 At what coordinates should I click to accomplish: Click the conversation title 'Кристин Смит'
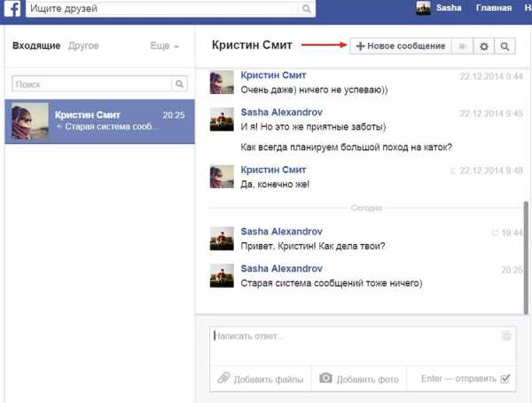252,45
